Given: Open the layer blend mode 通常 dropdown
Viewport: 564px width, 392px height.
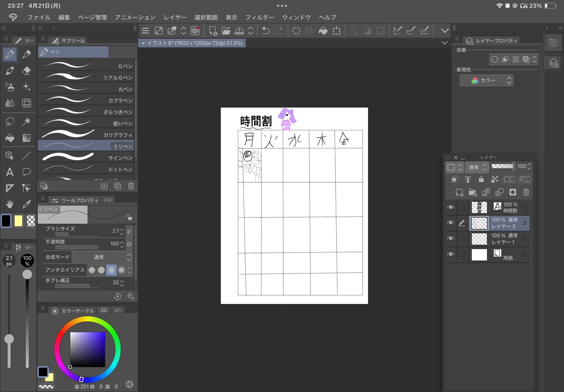Looking at the screenshot, I should [477, 167].
